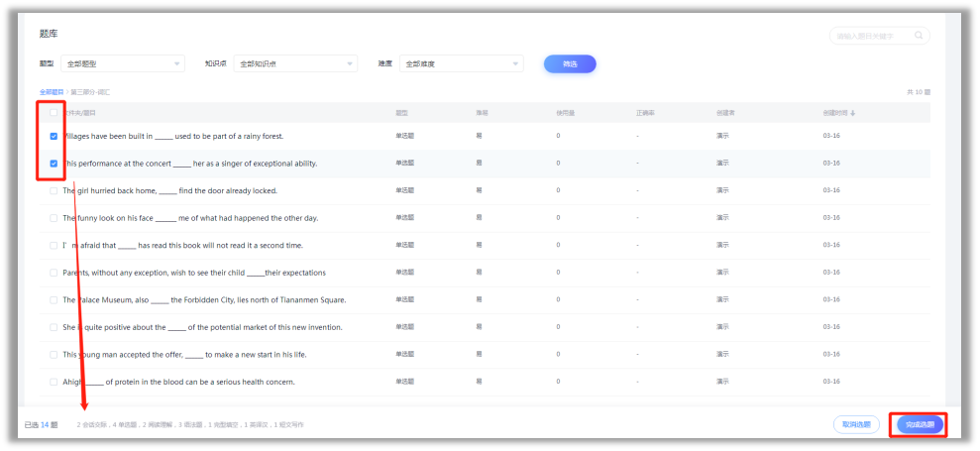Open 'This young man accepted the offer' text
Screen dimensions: 980x451
[x=184, y=355]
